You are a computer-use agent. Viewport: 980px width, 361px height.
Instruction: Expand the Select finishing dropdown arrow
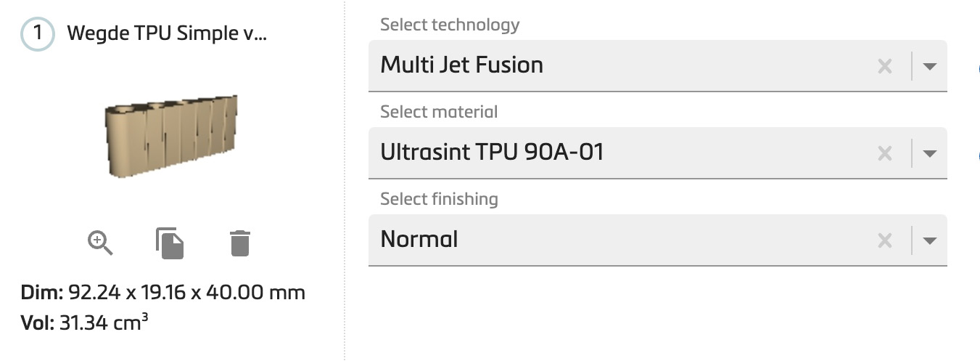click(x=929, y=240)
